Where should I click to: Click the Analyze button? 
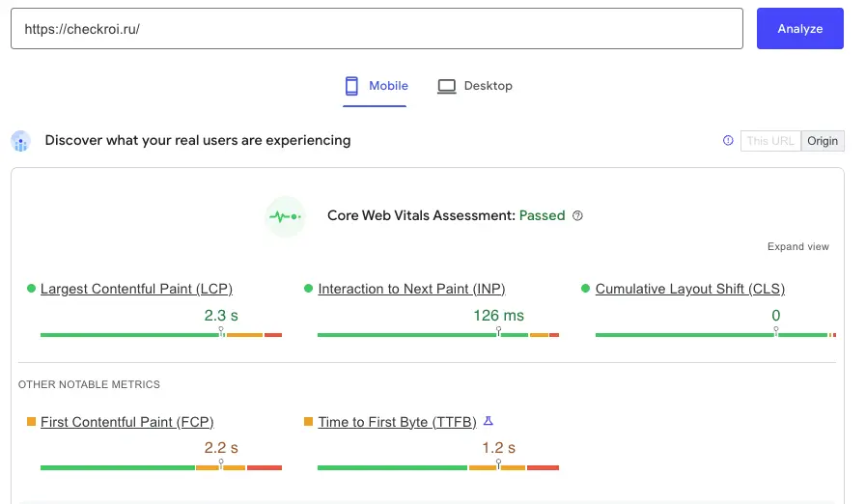[799, 29]
